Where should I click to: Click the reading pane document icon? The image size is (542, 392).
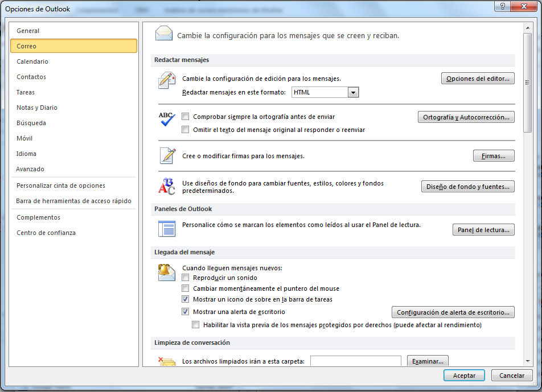(167, 229)
